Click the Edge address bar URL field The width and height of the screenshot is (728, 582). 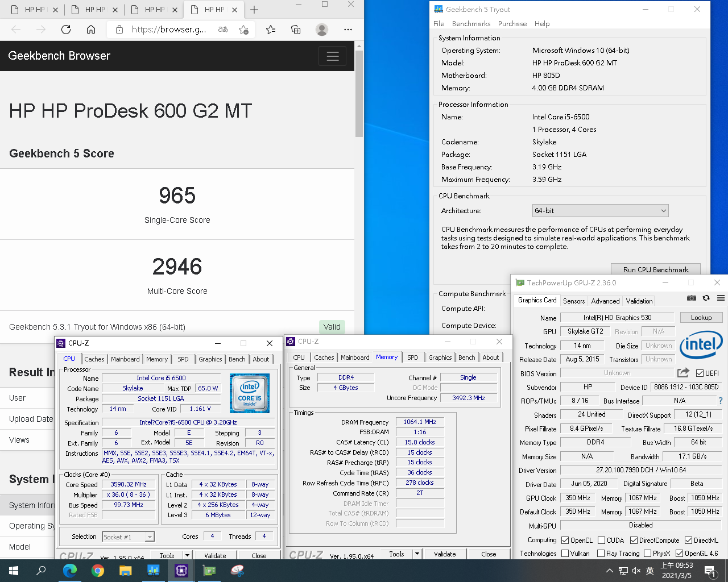(168, 30)
